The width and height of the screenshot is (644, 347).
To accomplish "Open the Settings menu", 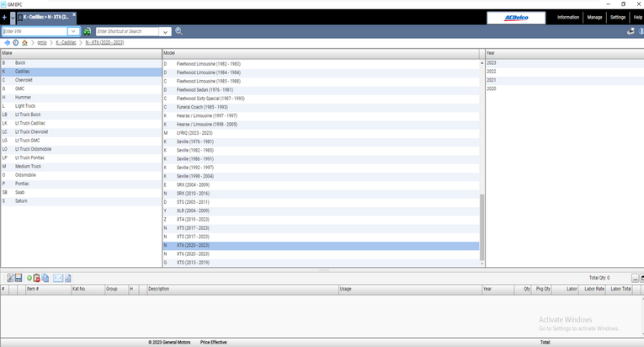I will (617, 17).
